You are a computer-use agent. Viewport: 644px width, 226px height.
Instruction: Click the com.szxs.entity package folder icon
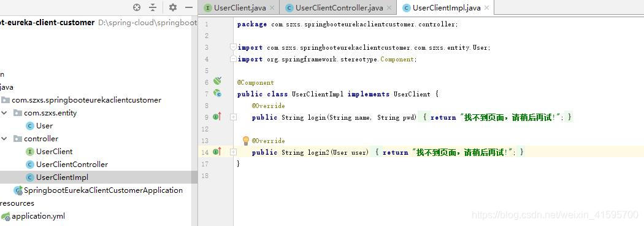(17, 113)
